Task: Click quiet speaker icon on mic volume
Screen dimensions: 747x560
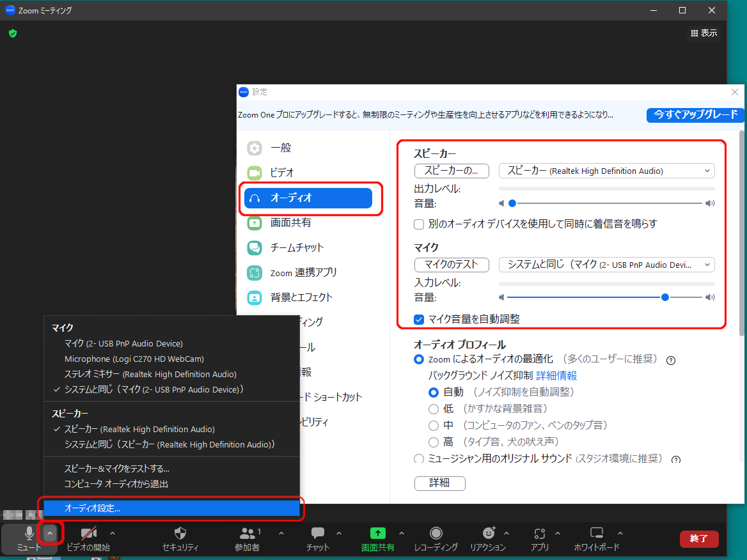Action: [x=501, y=297]
